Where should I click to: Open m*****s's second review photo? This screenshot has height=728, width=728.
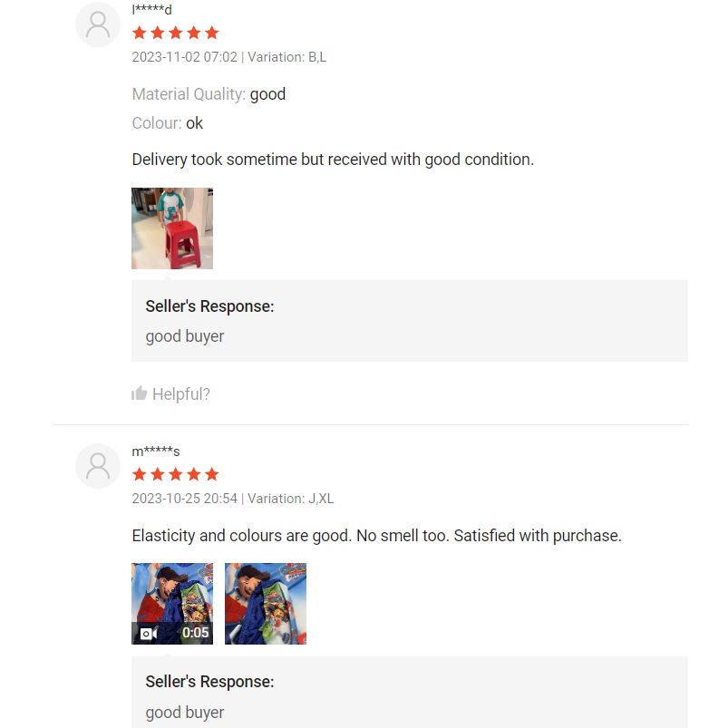point(266,604)
